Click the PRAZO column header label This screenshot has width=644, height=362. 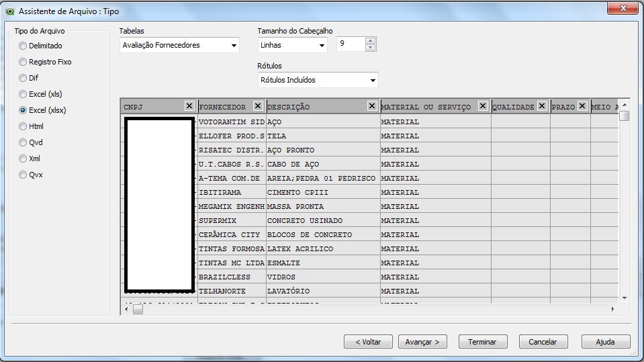[563, 107]
